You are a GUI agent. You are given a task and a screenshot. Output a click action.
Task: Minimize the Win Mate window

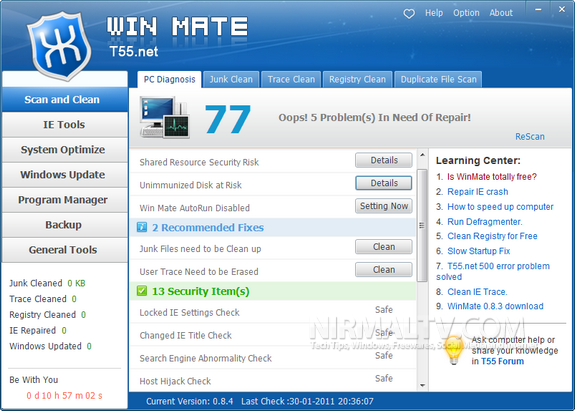(538, 10)
